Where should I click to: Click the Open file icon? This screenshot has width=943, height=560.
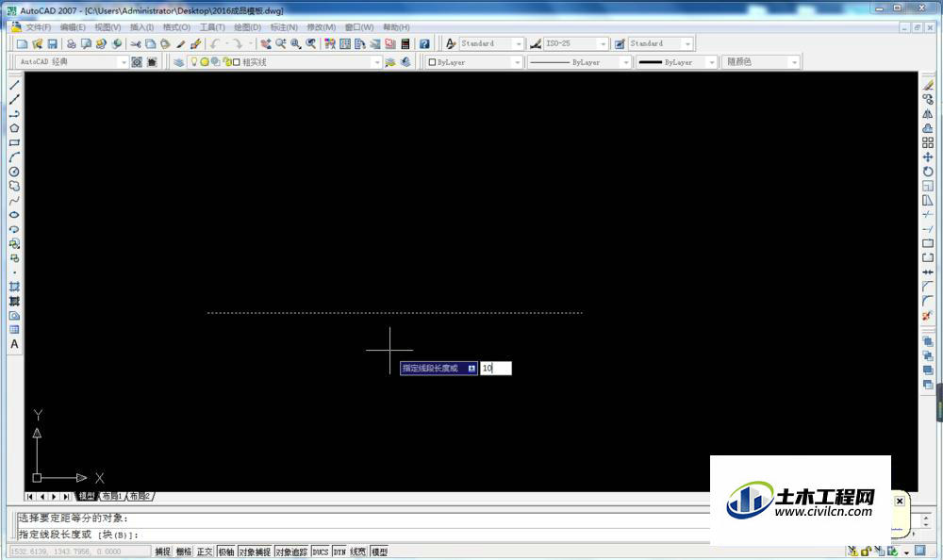(38, 44)
